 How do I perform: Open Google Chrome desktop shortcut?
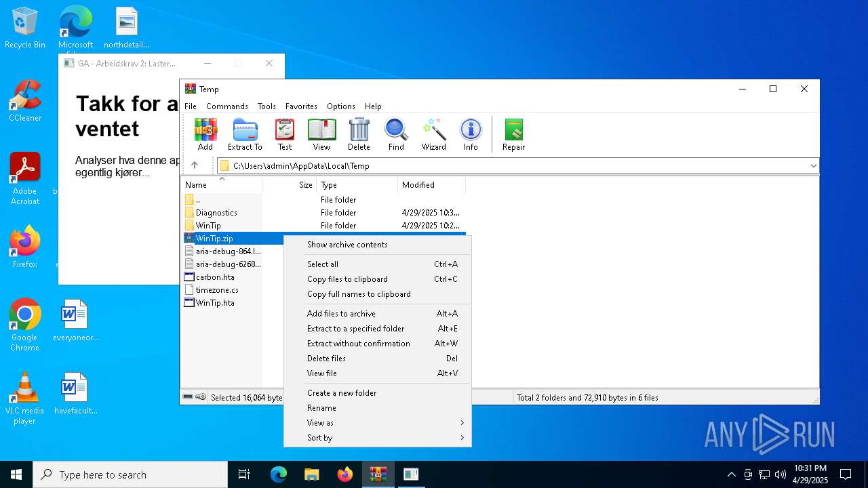[25, 325]
